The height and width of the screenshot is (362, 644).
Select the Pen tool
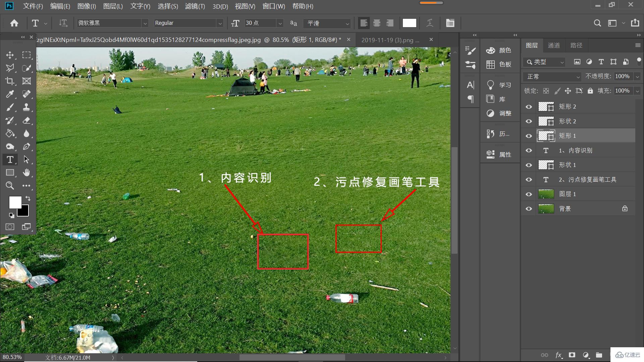(x=26, y=146)
